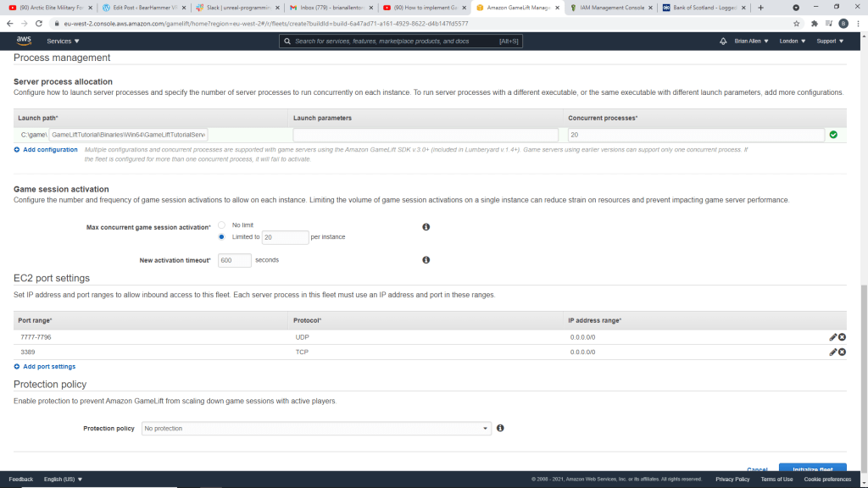
Task: Click the AWS logo home icon
Action: pyautogui.click(x=23, y=41)
